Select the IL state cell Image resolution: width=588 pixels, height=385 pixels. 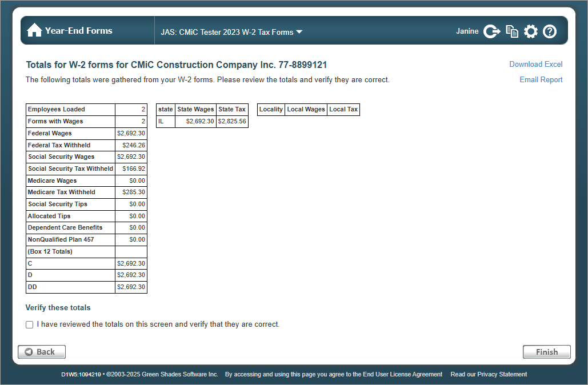(165, 122)
